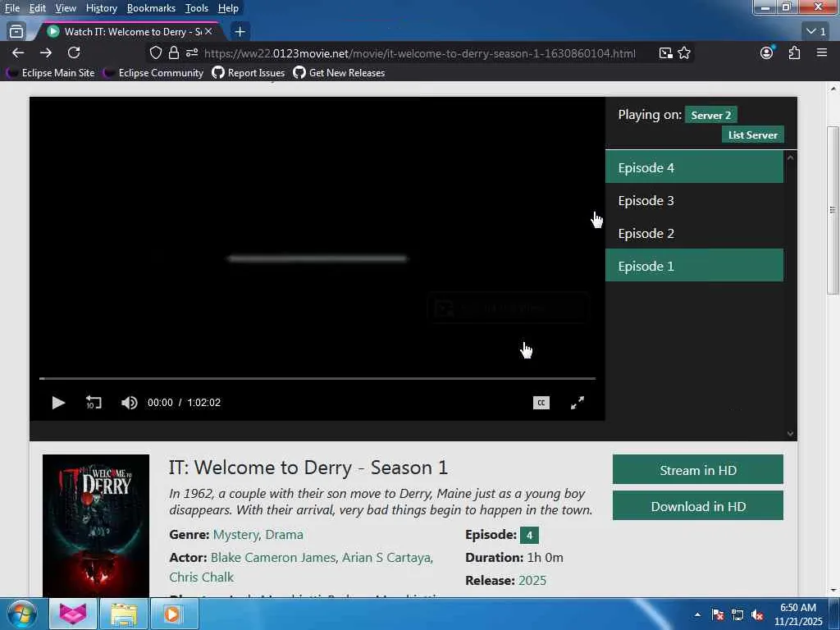
Task: Select Episode 1 in the list
Action: tap(694, 267)
